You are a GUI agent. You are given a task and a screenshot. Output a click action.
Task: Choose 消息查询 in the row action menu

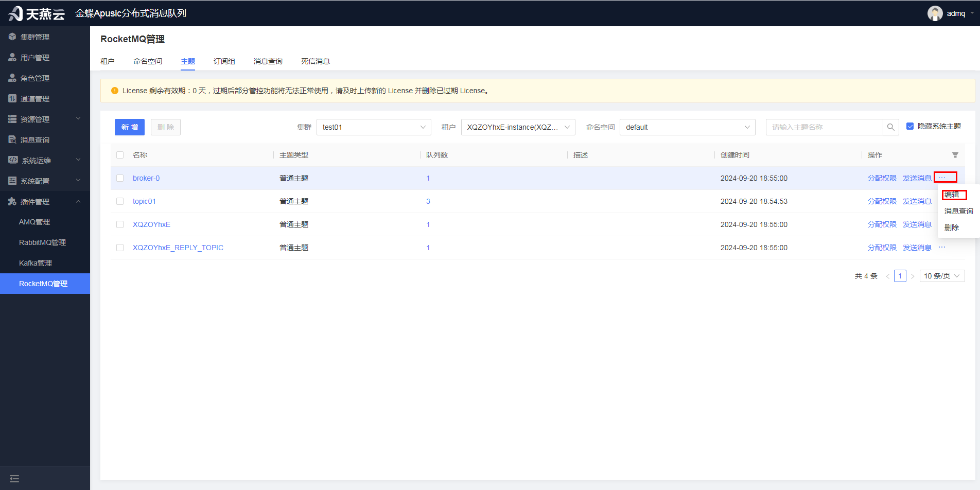(x=958, y=211)
